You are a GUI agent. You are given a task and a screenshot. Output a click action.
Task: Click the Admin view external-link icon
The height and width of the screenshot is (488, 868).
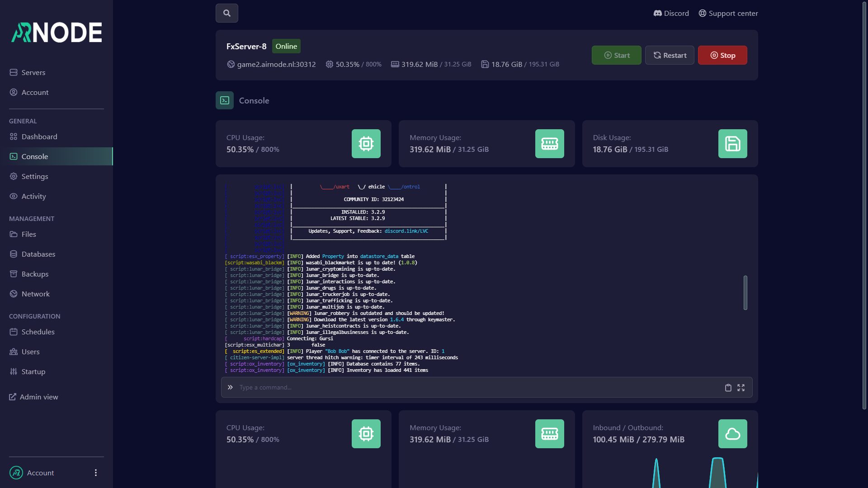click(13, 397)
